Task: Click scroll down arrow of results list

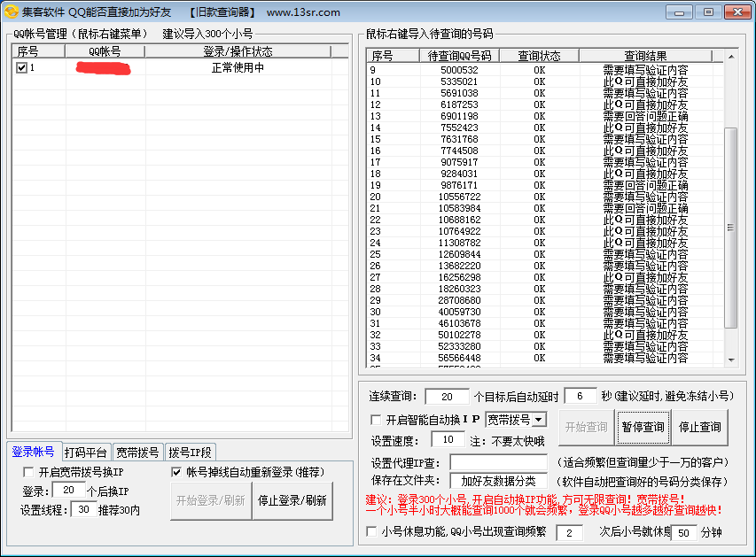Action: [731, 360]
